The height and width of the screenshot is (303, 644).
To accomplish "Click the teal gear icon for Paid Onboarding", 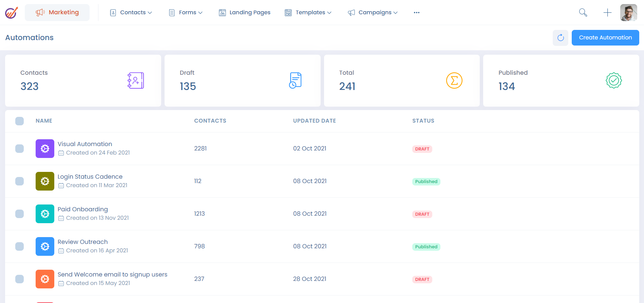I will click(x=45, y=214).
